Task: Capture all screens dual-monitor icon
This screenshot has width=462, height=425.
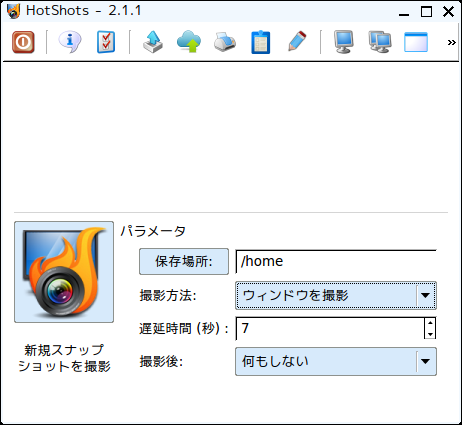Action: [380, 42]
